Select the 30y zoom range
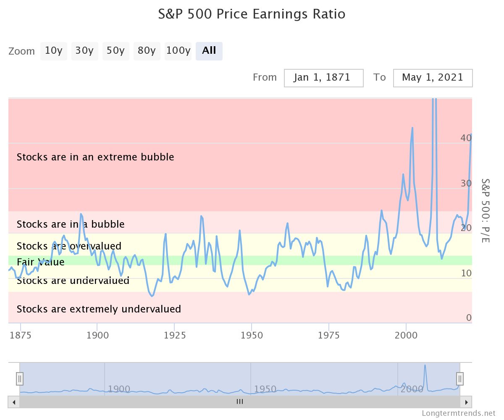This screenshot has height=420, width=504. pos(84,51)
